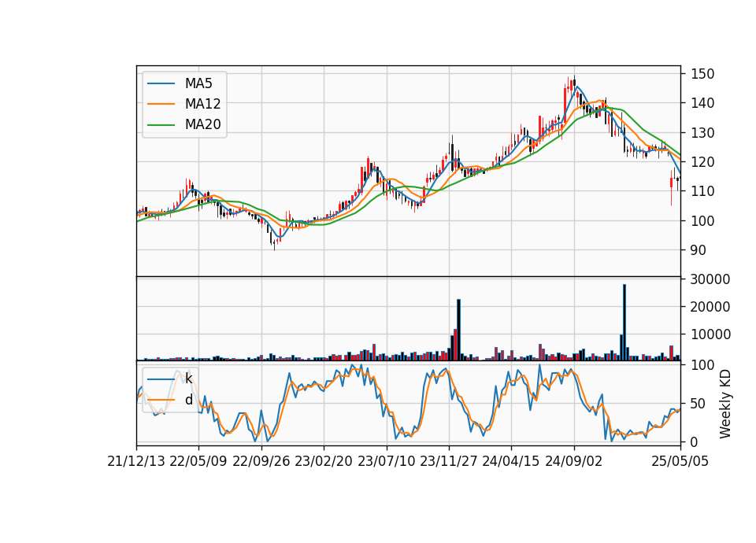The width and height of the screenshot is (756, 543).
Task: Click the last red candlestick near 110
Action: pos(671,189)
